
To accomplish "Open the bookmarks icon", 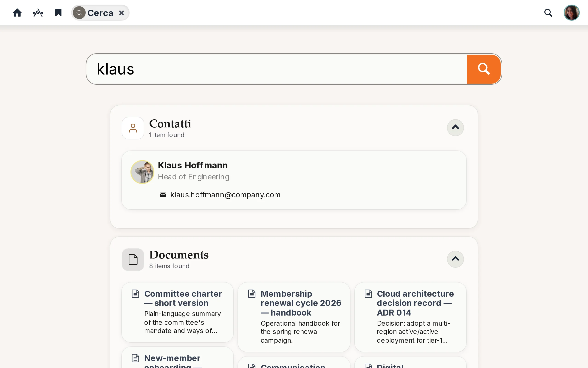I will 58,13.
